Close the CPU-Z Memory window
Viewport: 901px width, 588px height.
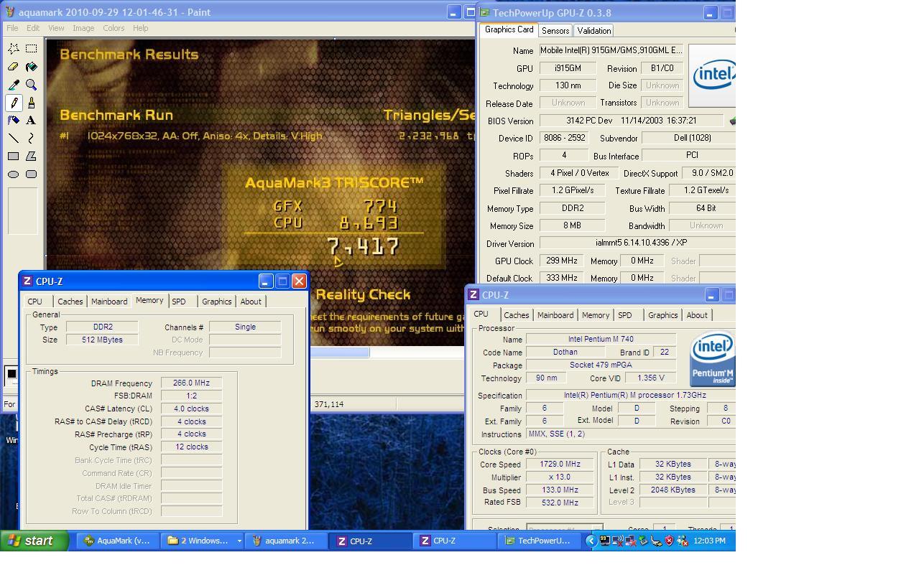pos(299,281)
